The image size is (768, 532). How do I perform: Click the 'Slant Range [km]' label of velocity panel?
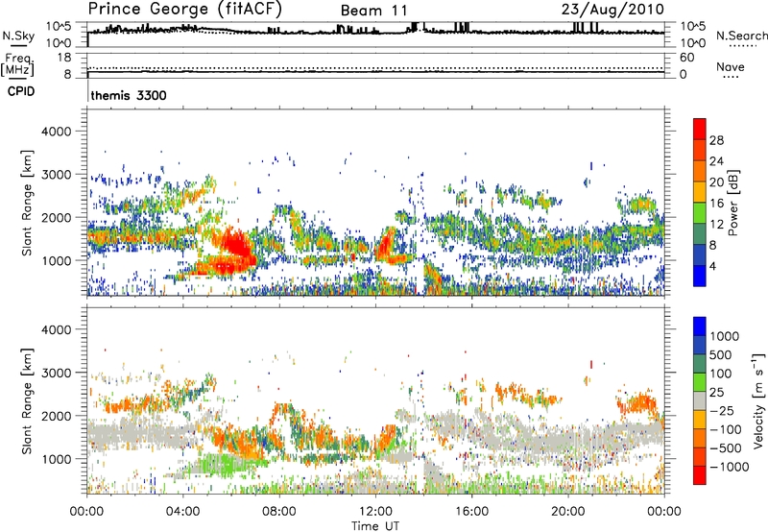pos(27,400)
